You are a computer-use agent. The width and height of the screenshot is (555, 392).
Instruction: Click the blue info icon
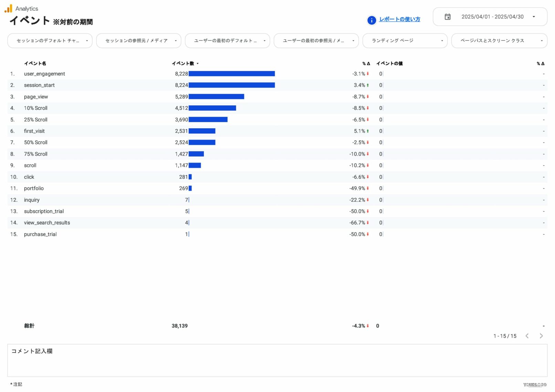pos(371,20)
